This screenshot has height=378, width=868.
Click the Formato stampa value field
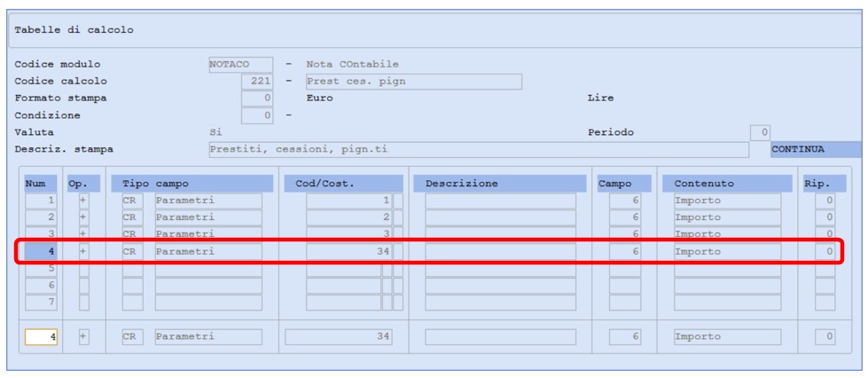(x=257, y=98)
